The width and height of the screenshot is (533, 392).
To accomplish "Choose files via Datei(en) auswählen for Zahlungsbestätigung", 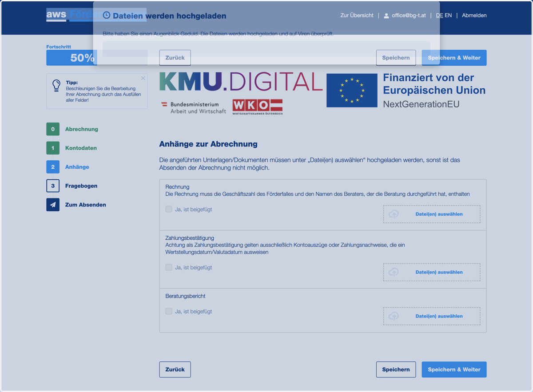I will pyautogui.click(x=432, y=272).
